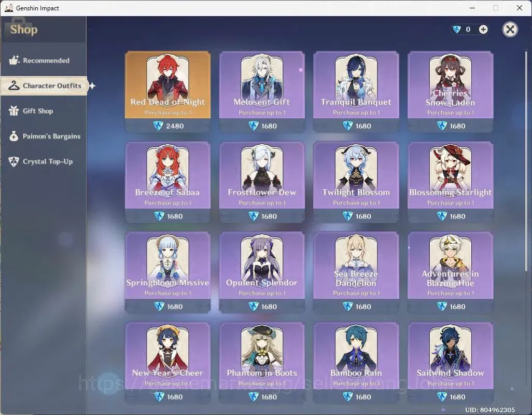Screen dimensions: 532x415
Task: Click the Shop header title
Action: 24,30
